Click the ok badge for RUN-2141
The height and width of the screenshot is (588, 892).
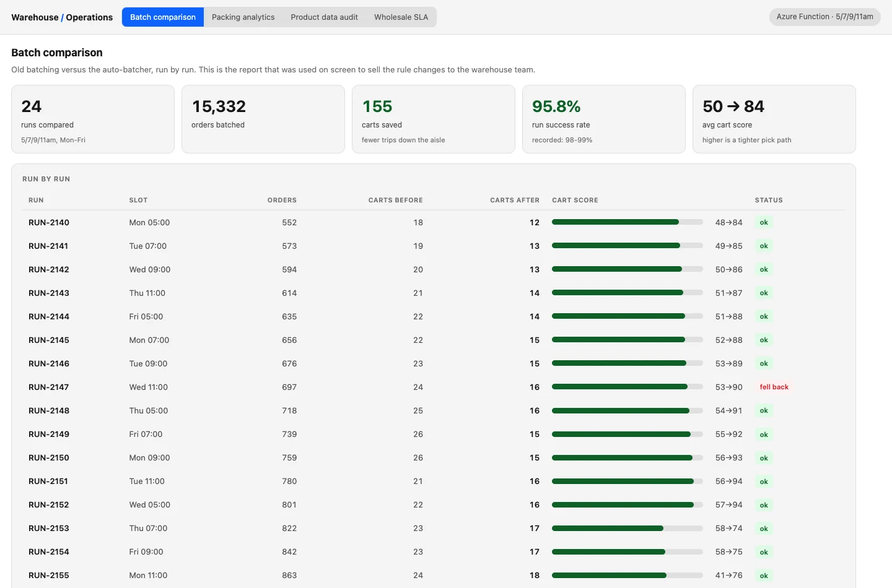click(x=764, y=246)
